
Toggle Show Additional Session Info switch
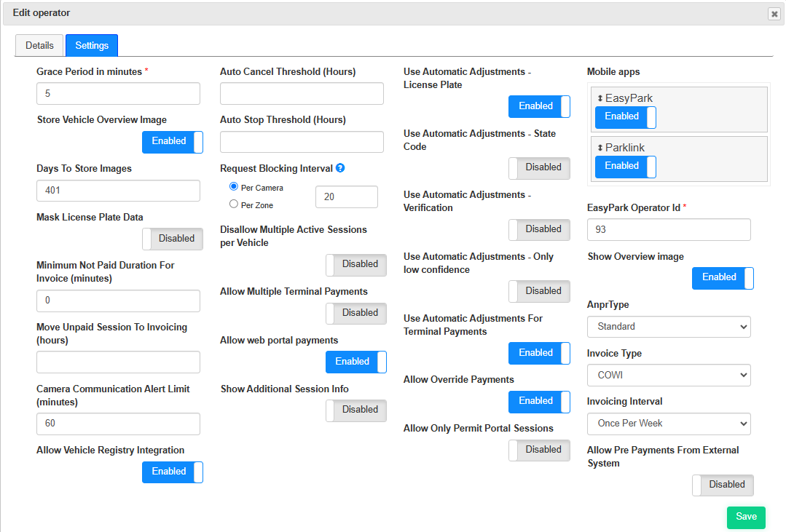[x=356, y=410]
